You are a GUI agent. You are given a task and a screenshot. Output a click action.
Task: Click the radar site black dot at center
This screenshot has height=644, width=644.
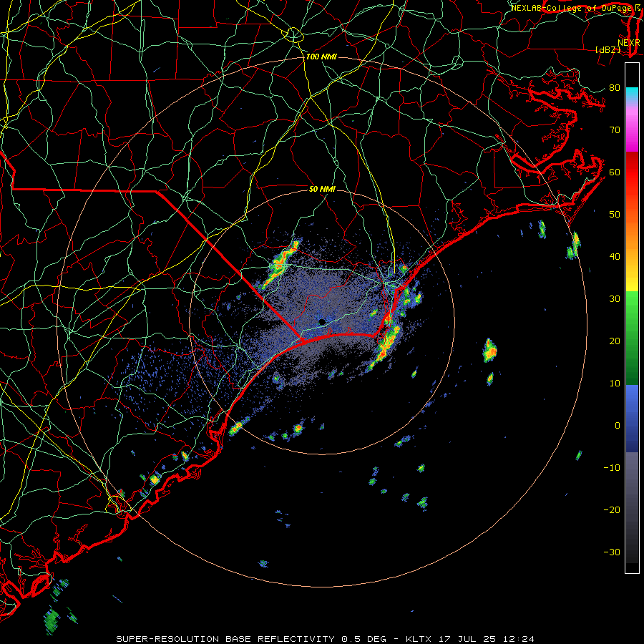coord(321,321)
